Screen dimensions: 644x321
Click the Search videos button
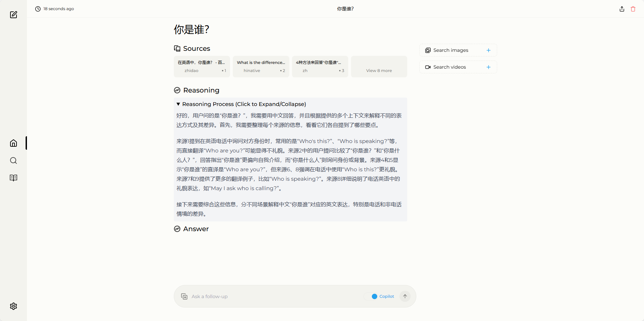(449, 67)
